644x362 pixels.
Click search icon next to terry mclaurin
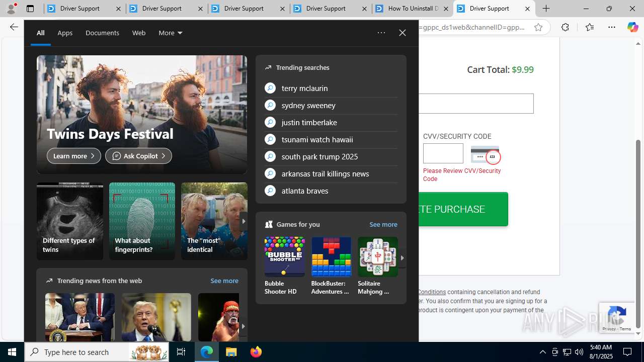pyautogui.click(x=270, y=88)
